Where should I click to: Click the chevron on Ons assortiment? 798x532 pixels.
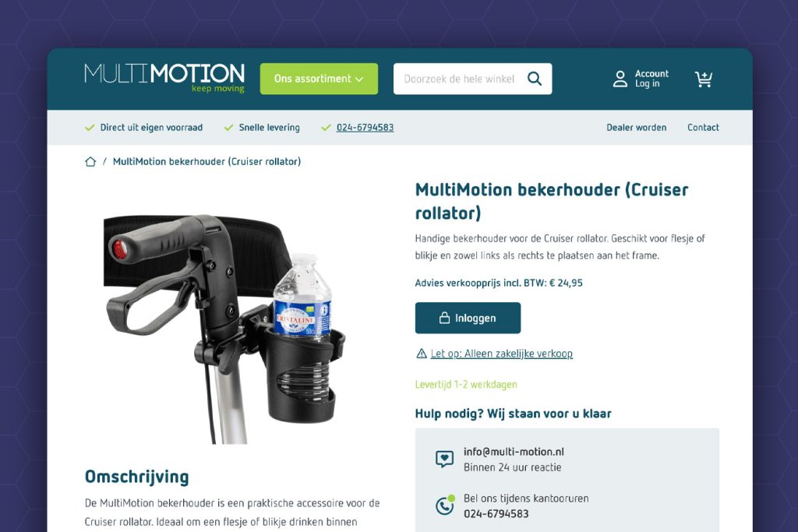tap(359, 79)
